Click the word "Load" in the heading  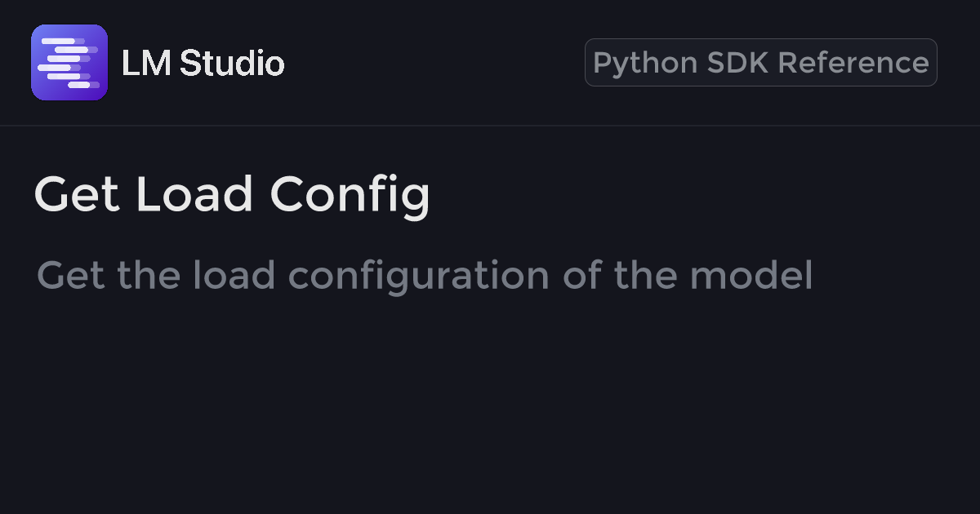(194, 195)
